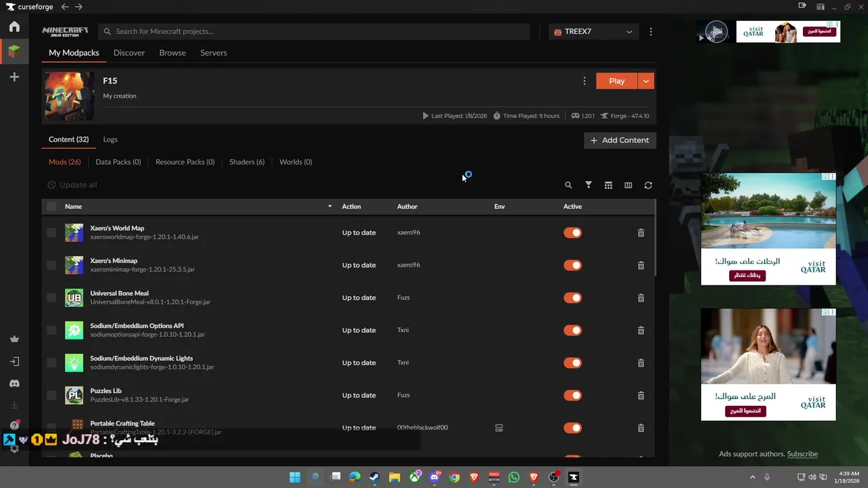The width and height of the screenshot is (868, 488).
Task: Go back with the curseforge back arrow
Action: coord(65,7)
